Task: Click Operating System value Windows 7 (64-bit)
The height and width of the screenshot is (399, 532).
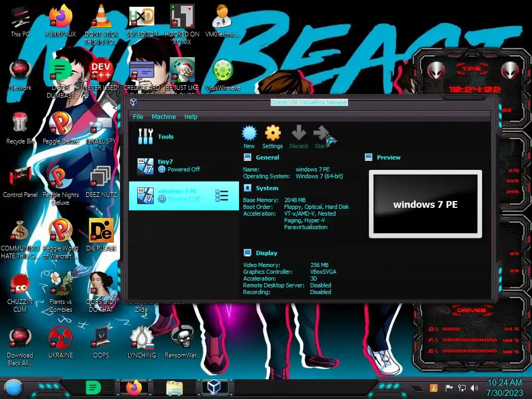Action: pyautogui.click(x=319, y=176)
